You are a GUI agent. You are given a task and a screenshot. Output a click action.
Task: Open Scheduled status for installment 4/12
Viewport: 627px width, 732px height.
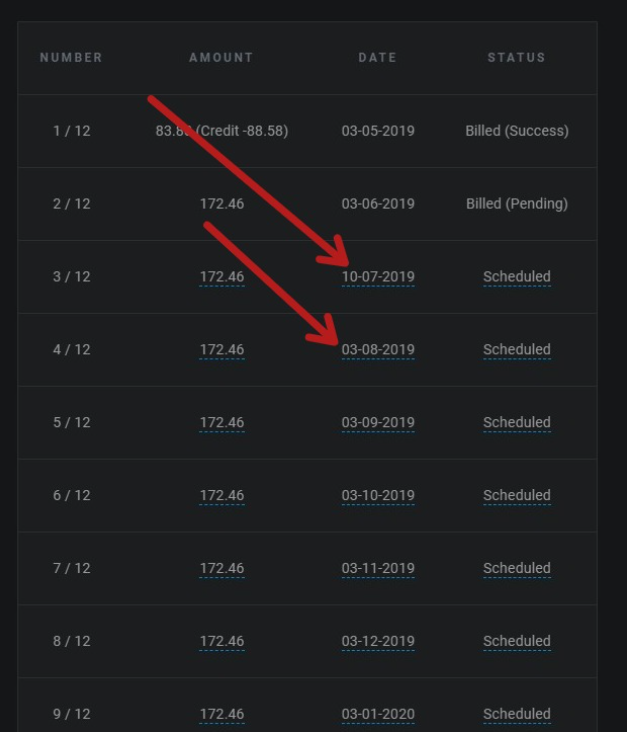tap(517, 350)
